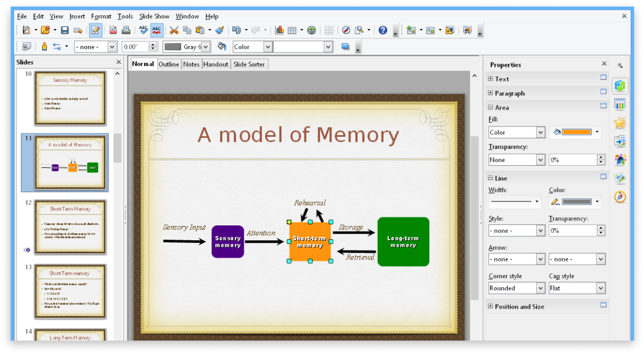644x354 pixels.
Task: Click the orange fill color swatch
Action: click(x=577, y=132)
